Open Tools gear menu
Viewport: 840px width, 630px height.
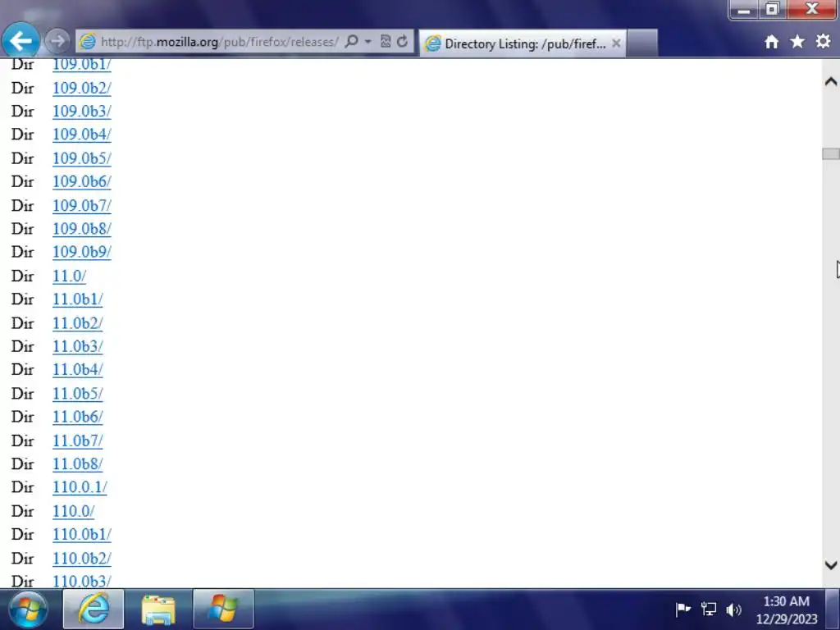[x=823, y=41]
